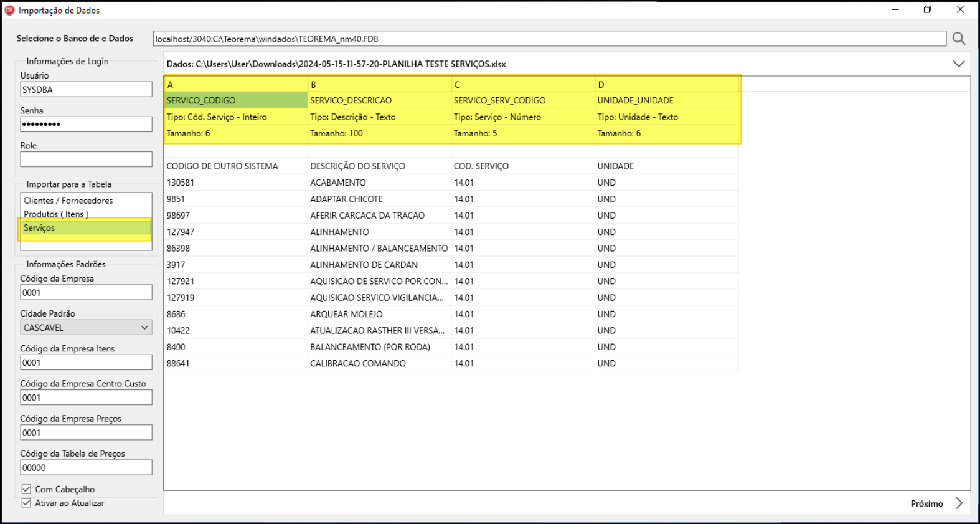Click the 'COD. SERVIÇO' cell

click(523, 166)
